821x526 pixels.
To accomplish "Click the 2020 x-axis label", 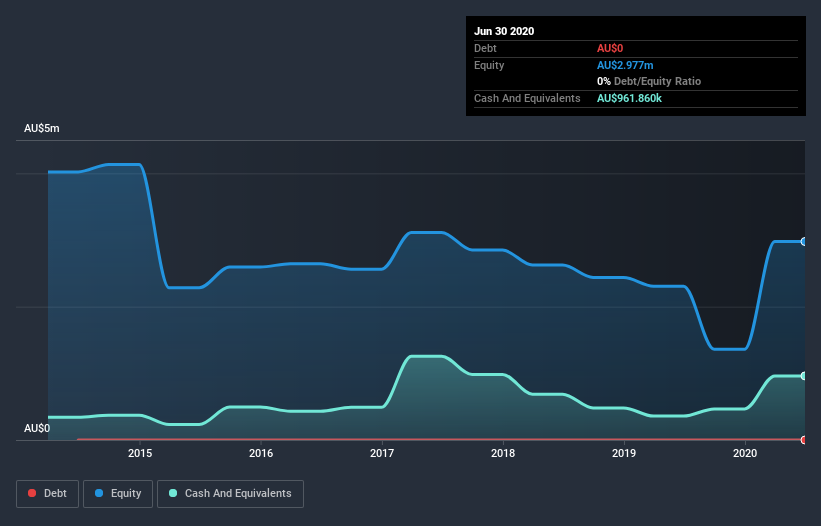I will point(745,453).
